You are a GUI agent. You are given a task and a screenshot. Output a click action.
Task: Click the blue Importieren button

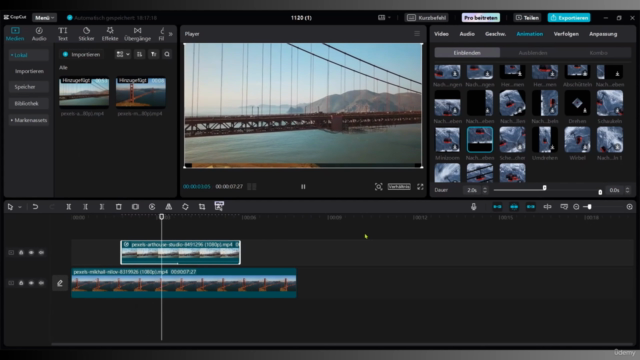point(82,54)
